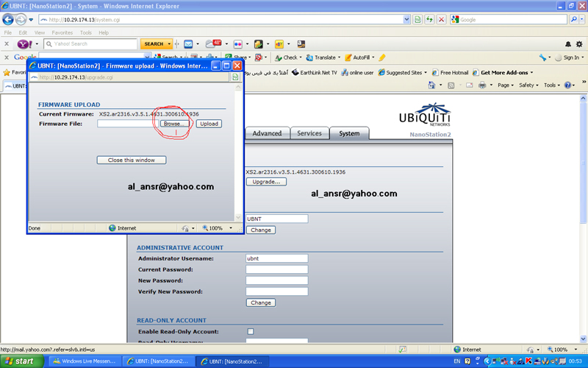Click the red Stop loading icon

tap(442, 20)
